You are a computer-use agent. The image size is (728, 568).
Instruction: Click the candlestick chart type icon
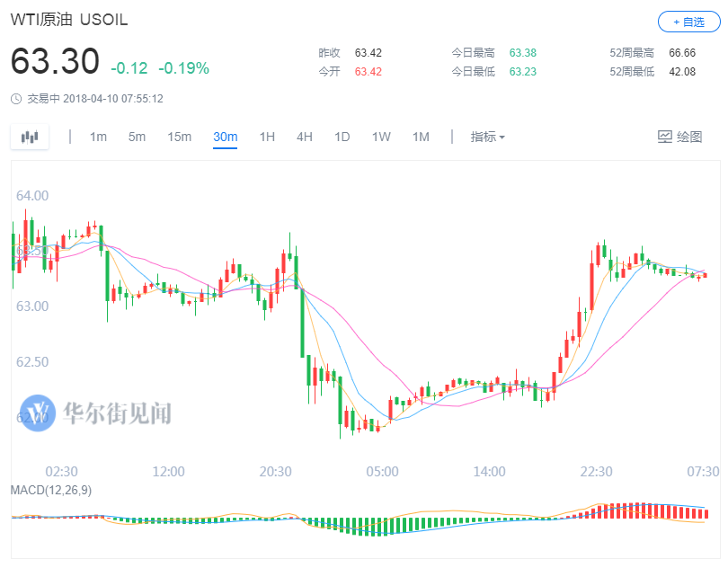[x=31, y=137]
